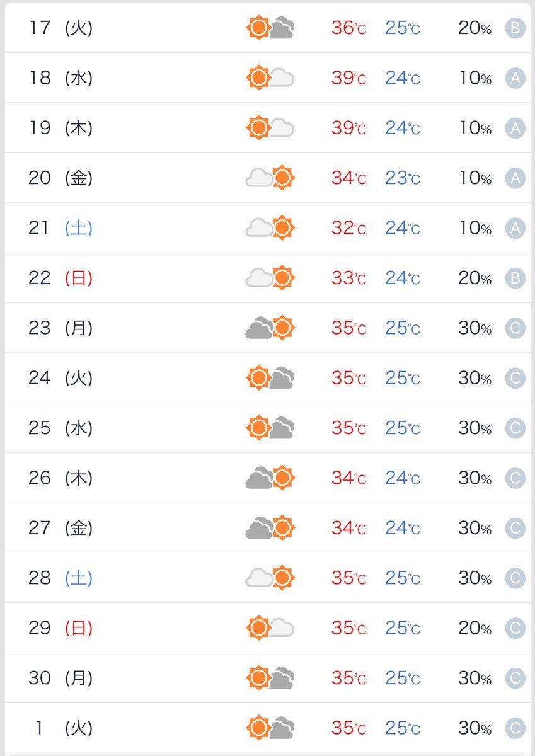Click the sunny-cloudy icon for the 18th

point(270,77)
